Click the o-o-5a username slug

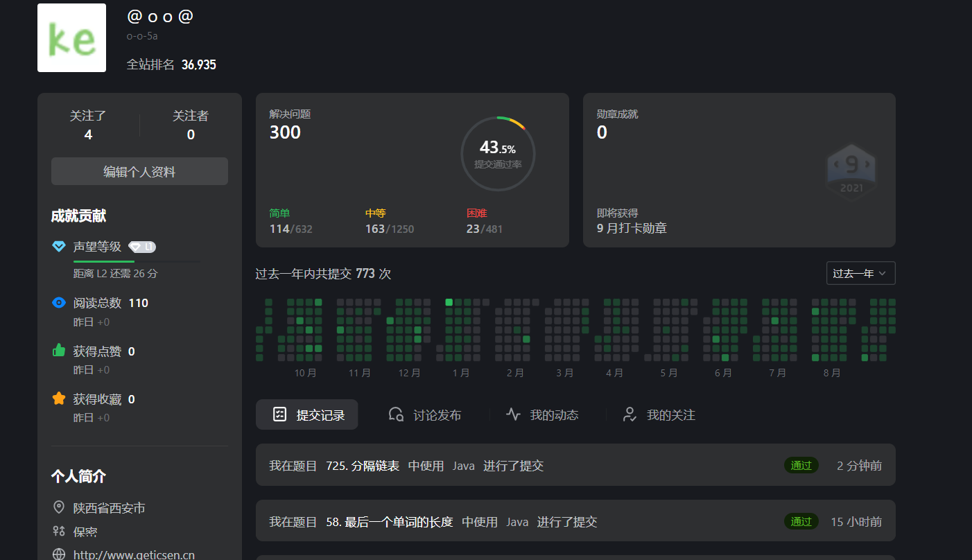(x=142, y=36)
